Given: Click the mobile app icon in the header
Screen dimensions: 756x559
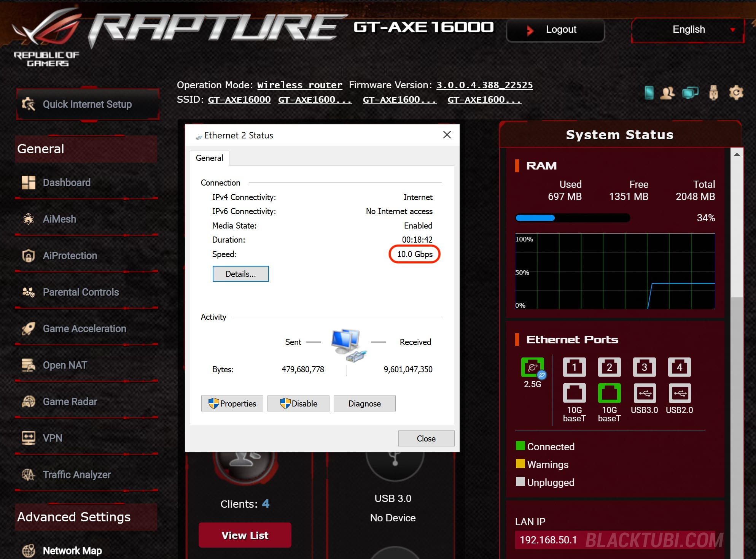Looking at the screenshot, I should [x=649, y=93].
